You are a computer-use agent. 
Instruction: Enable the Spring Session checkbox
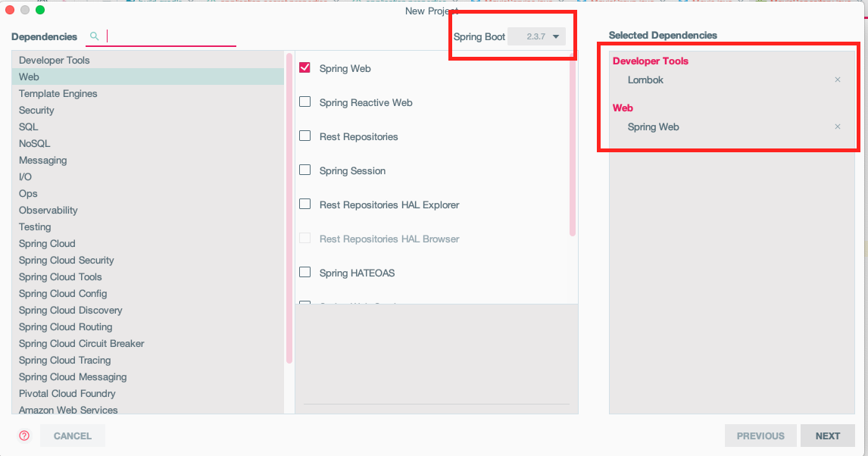(304, 170)
